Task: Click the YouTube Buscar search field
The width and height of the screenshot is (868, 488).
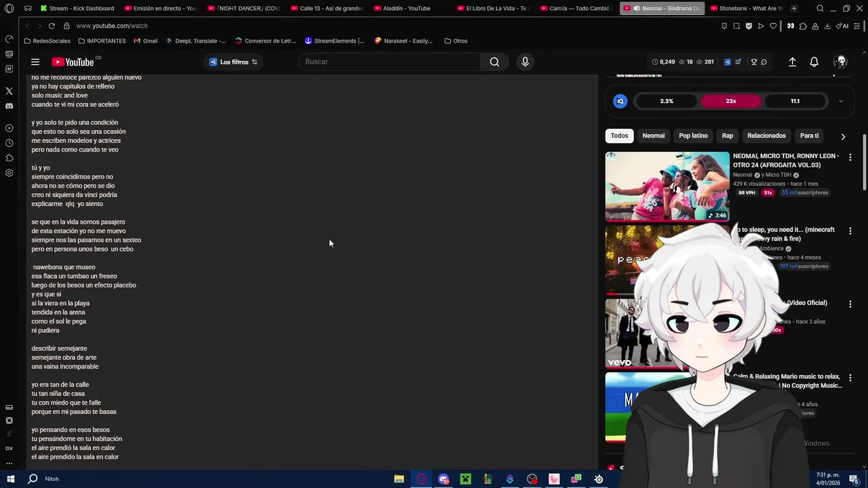Action: pos(389,62)
